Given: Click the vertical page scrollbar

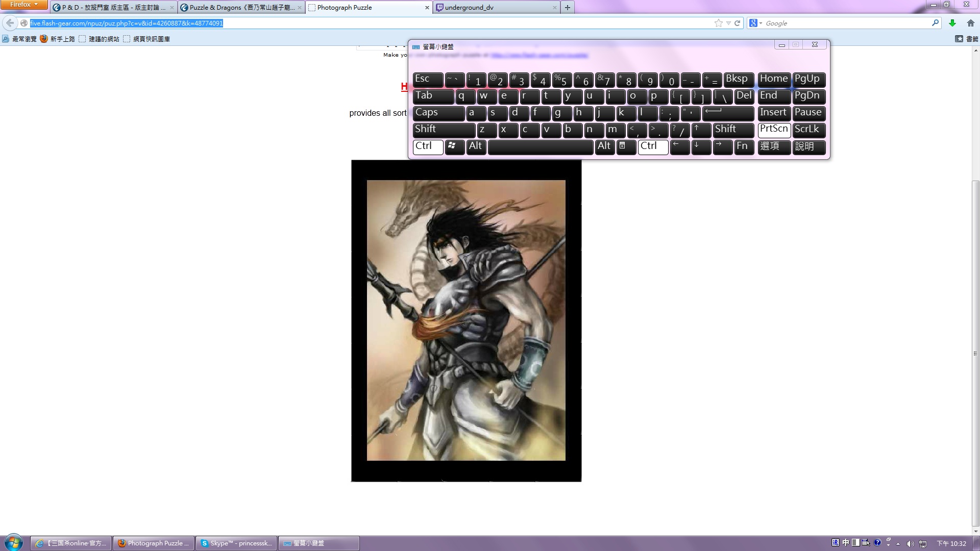Looking at the screenshot, I should (975, 353).
